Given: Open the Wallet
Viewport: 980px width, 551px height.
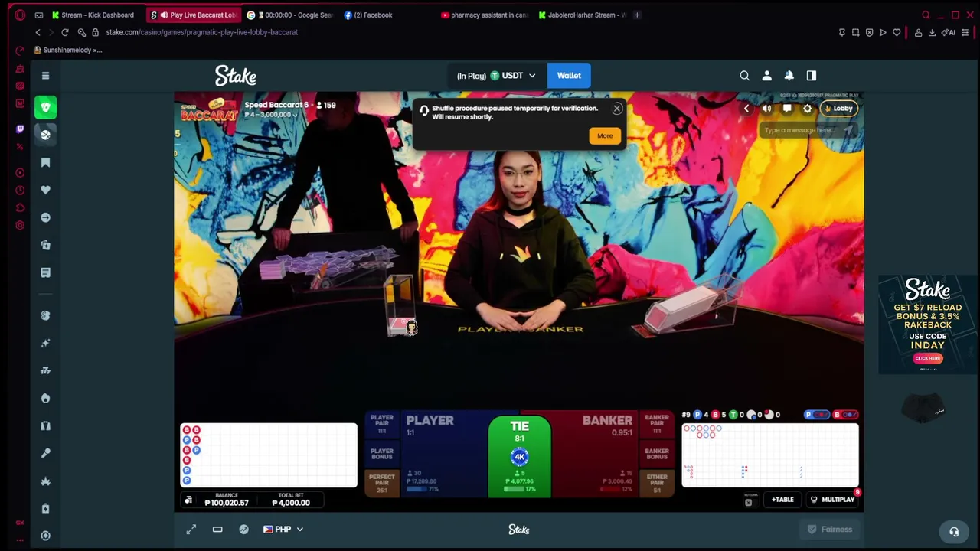Looking at the screenshot, I should tap(569, 76).
